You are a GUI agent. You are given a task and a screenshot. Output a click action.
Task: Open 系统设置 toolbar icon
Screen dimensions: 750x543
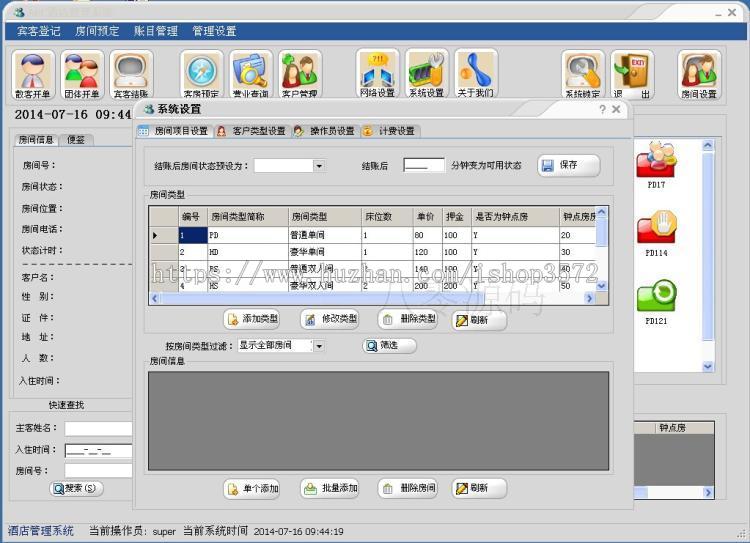click(x=427, y=74)
